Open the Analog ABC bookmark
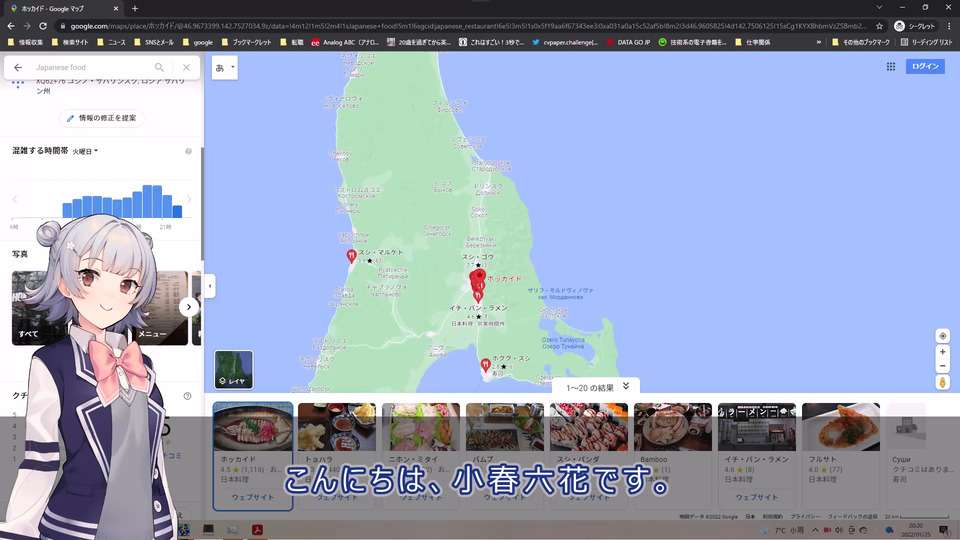960x540 pixels. click(345, 42)
